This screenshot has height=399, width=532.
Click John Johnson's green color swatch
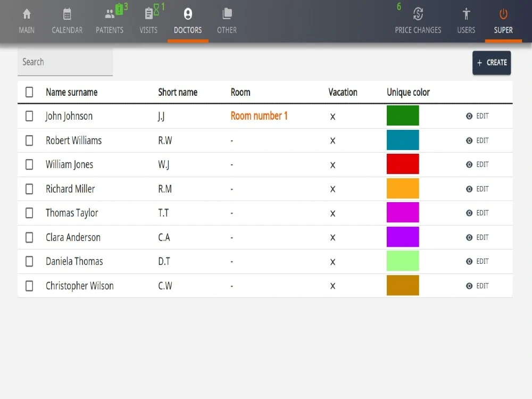pos(403,115)
